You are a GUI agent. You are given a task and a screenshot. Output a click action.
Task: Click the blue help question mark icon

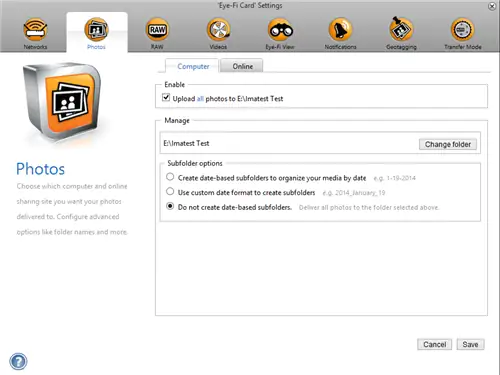click(x=18, y=361)
